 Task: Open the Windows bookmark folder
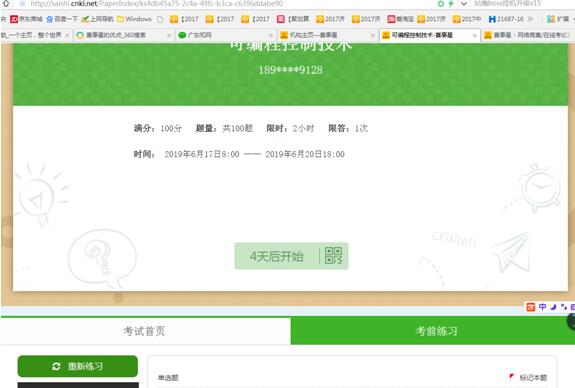(134, 19)
